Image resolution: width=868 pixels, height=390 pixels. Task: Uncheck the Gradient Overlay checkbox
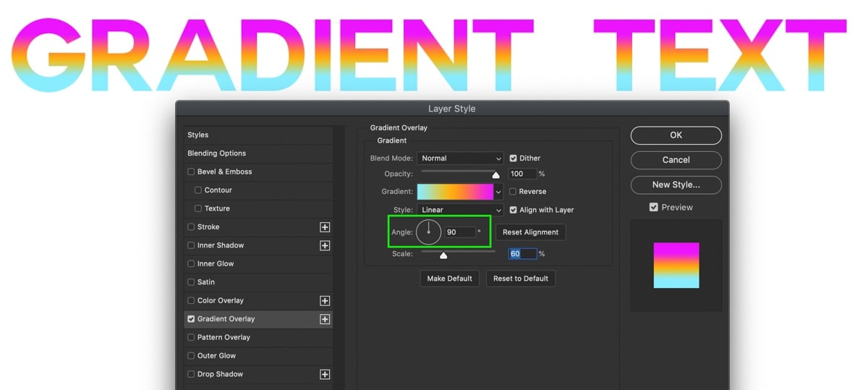tap(191, 319)
